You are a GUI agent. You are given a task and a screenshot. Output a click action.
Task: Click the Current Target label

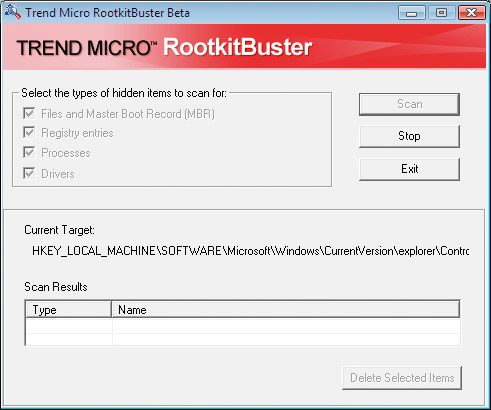pyautogui.click(x=59, y=230)
